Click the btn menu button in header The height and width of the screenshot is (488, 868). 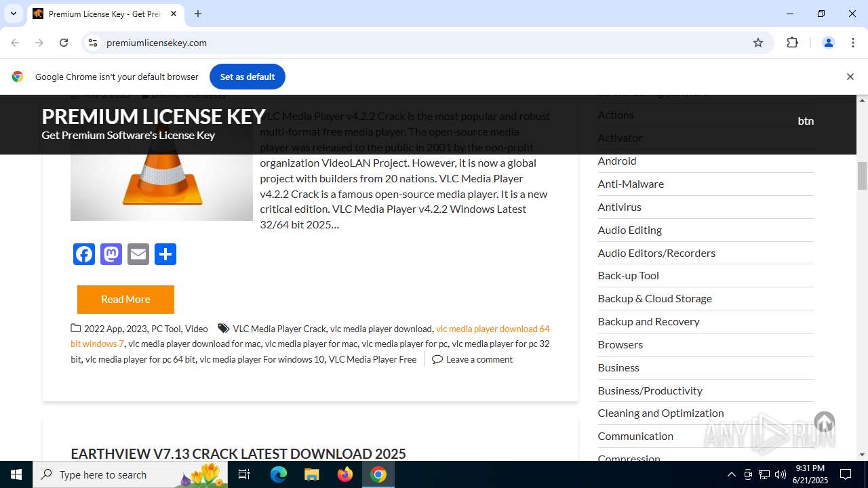pyautogui.click(x=806, y=121)
